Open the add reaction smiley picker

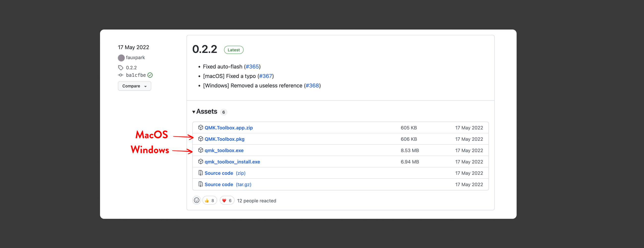click(x=196, y=200)
